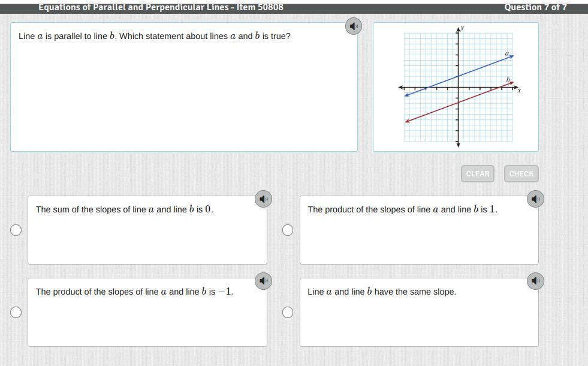This screenshot has width=588, height=366.
Task: Play audio for the main question prompt
Action: click(354, 26)
